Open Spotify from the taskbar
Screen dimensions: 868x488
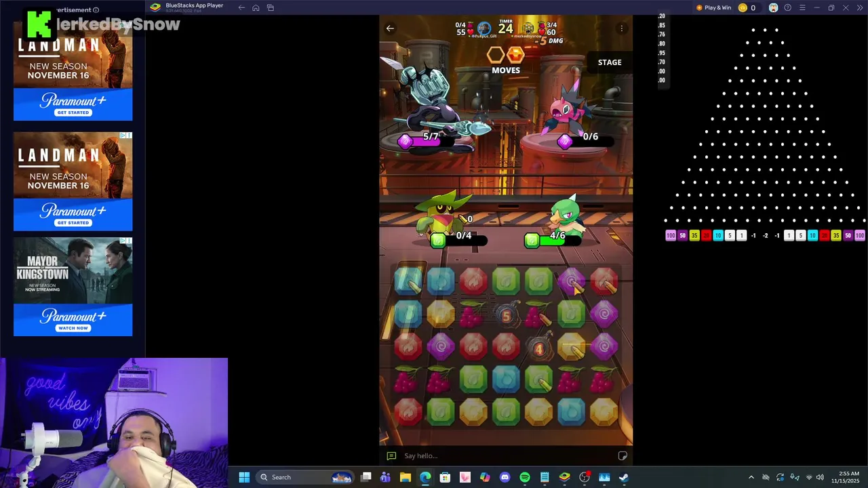(x=525, y=477)
